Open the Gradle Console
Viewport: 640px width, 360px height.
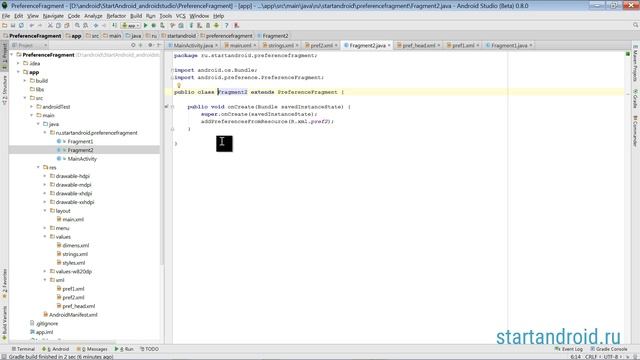(609, 349)
